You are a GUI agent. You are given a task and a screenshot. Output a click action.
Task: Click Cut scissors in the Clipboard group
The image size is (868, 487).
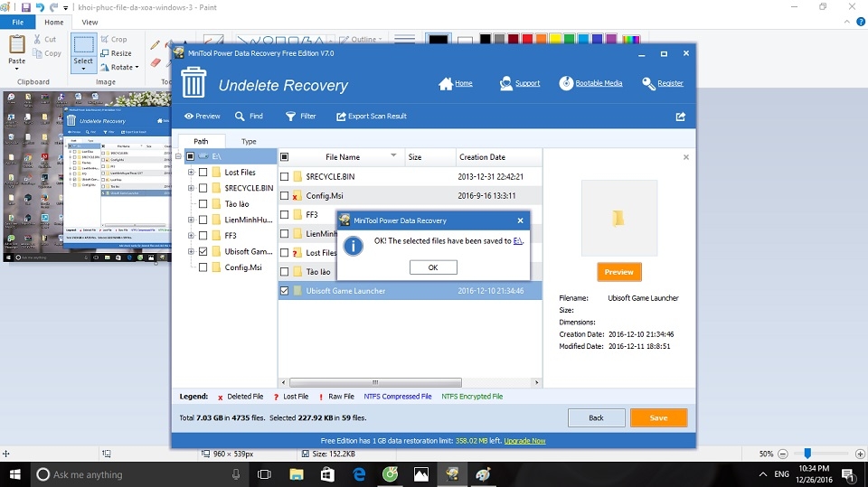tap(44, 39)
